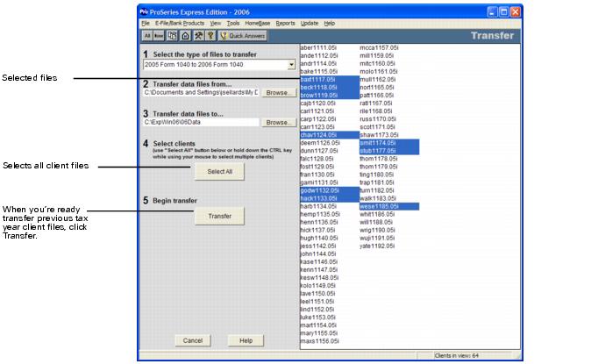Browse for the Transfer data files to folder
591x364 pixels.
pos(279,123)
